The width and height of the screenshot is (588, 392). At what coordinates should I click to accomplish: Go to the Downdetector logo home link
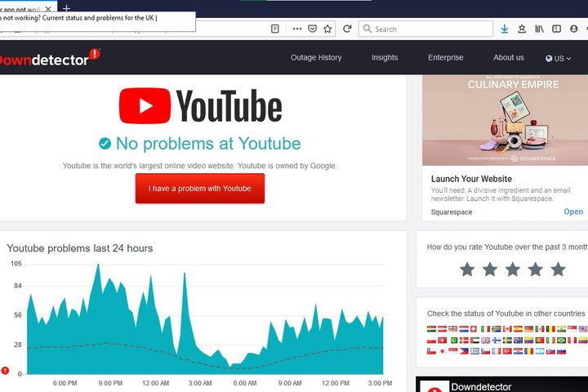[x=49, y=59]
